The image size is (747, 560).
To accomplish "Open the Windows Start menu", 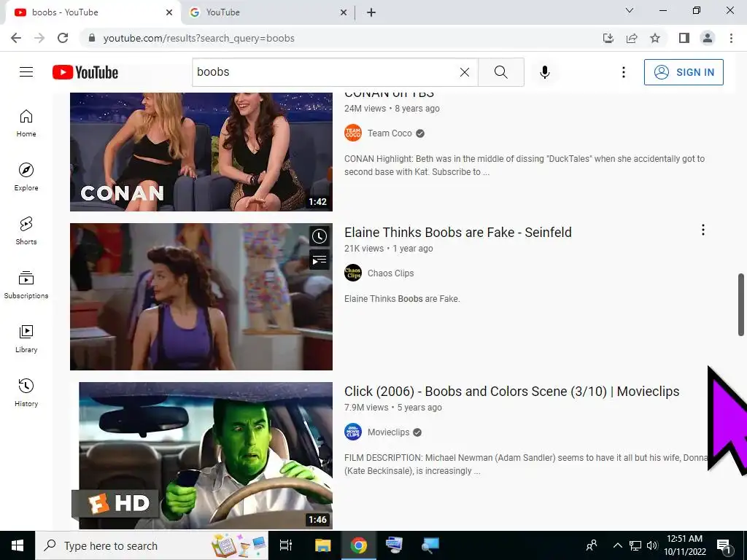I will (x=18, y=545).
